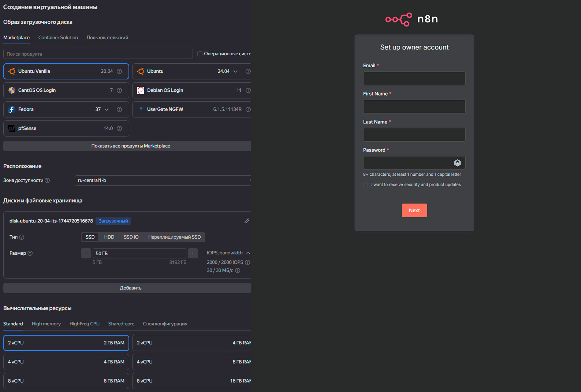
Task: Toggle the Операционные системы checkbox
Action: coord(200,54)
